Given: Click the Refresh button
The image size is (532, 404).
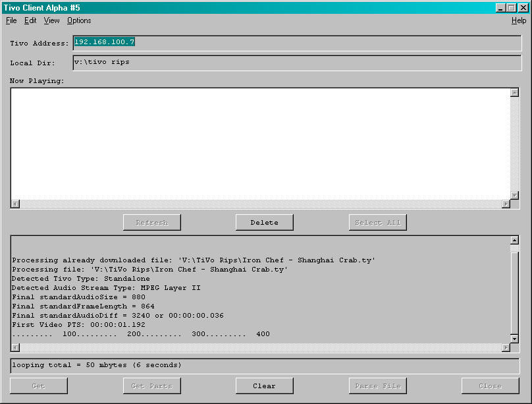Looking at the screenshot, I should point(151,222).
